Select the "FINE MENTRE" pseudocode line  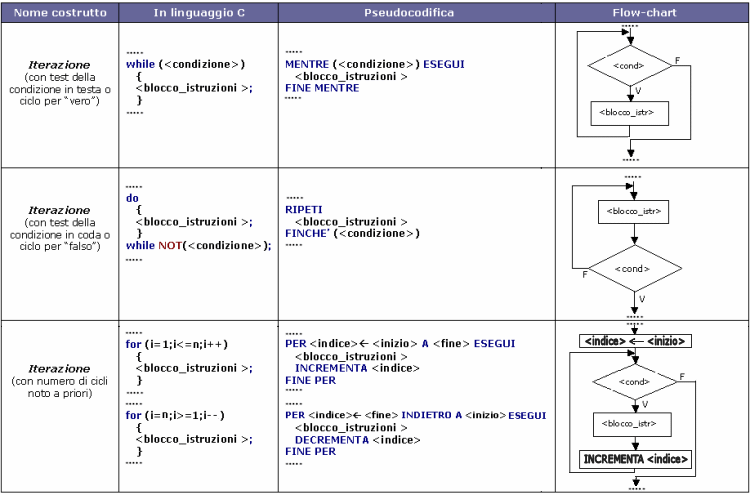322,88
